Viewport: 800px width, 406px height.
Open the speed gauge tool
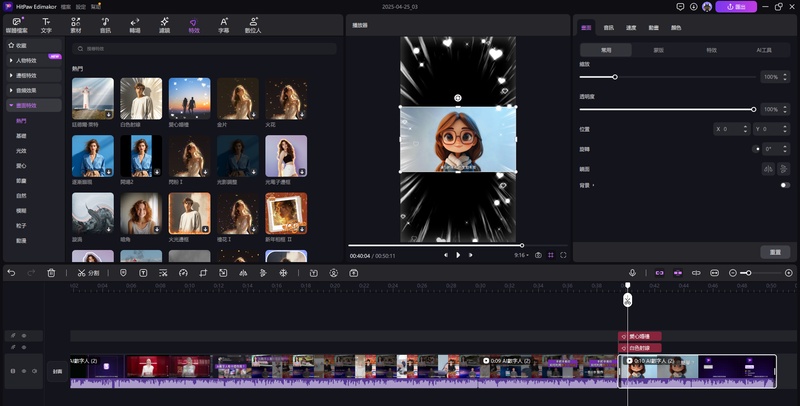(x=183, y=273)
